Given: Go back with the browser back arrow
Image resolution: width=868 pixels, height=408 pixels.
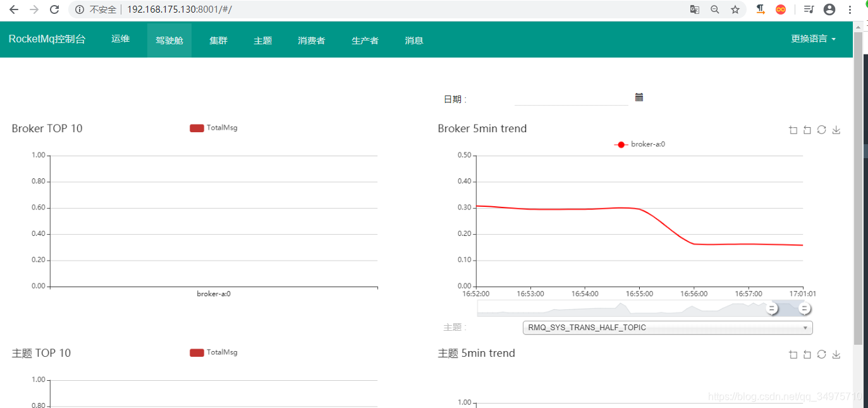Looking at the screenshot, I should (x=13, y=9).
